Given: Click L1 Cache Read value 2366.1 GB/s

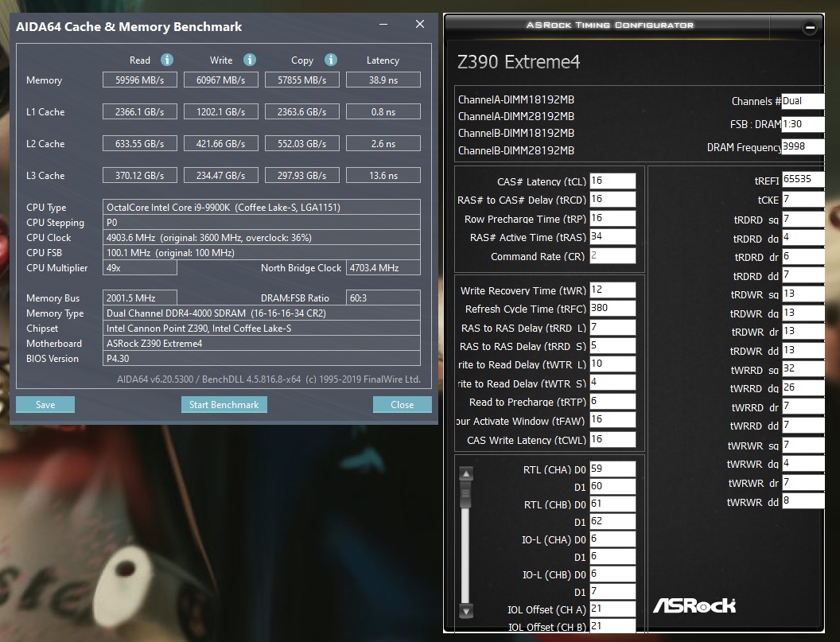Looking at the screenshot, I should point(140,111).
